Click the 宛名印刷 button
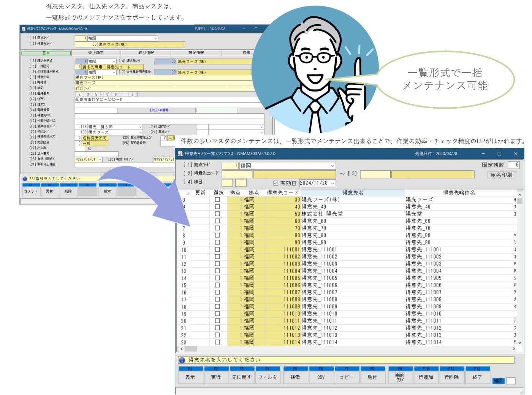This screenshot has width=532, height=395. tap(501, 175)
